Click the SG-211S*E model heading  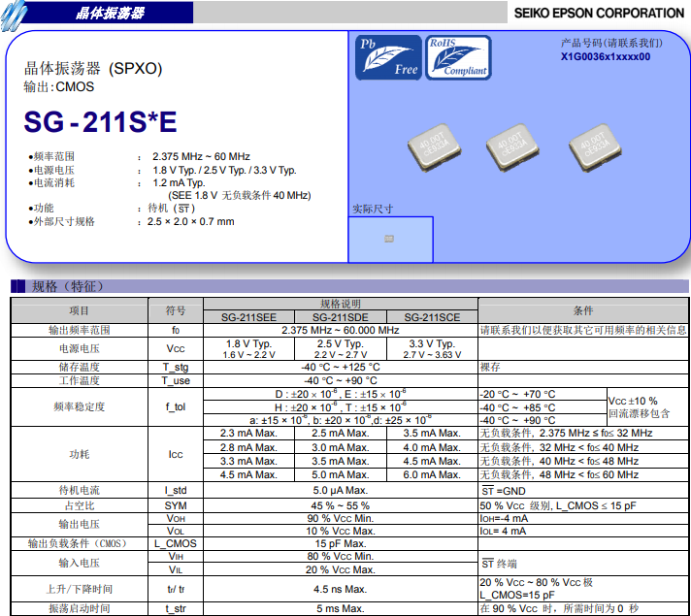tap(101, 122)
